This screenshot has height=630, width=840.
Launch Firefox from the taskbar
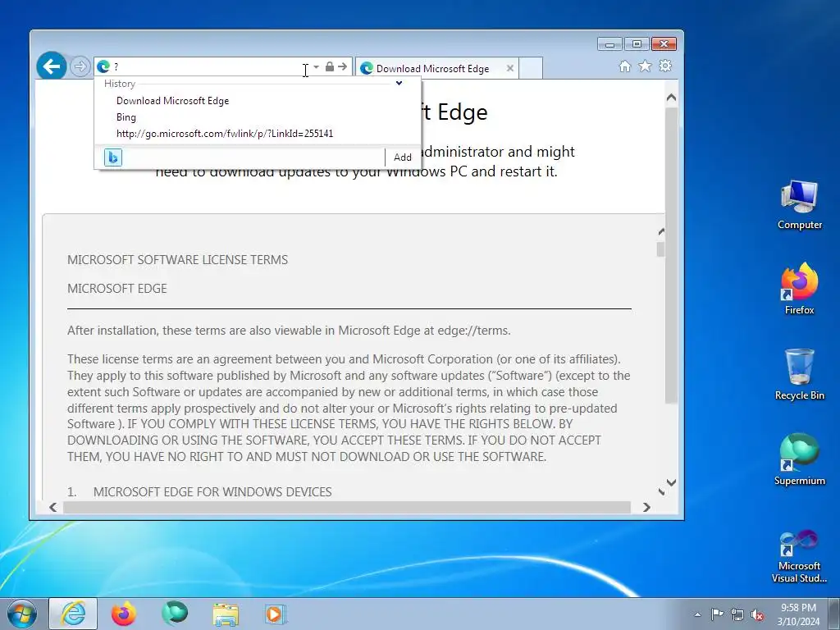click(124, 614)
